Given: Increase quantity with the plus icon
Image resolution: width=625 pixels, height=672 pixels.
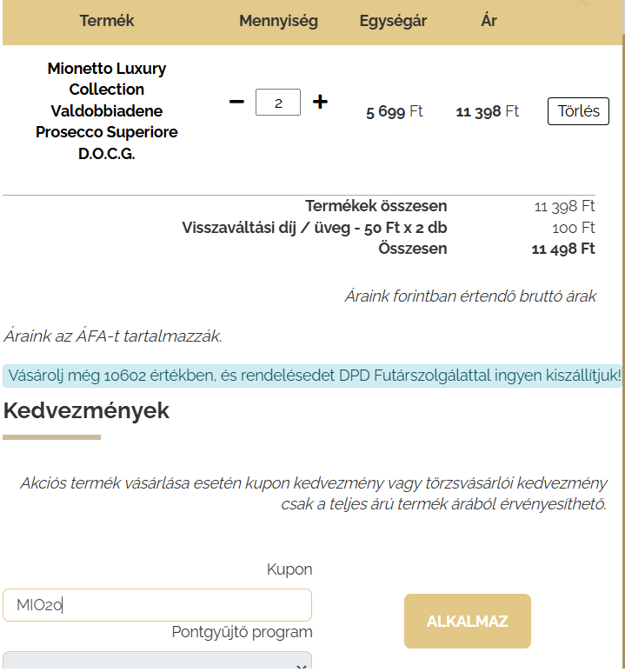Looking at the screenshot, I should 320,102.
